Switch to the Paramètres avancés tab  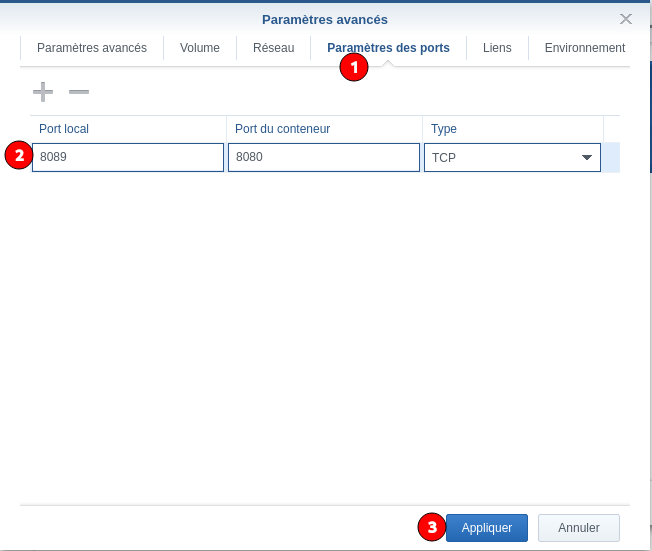(x=91, y=48)
